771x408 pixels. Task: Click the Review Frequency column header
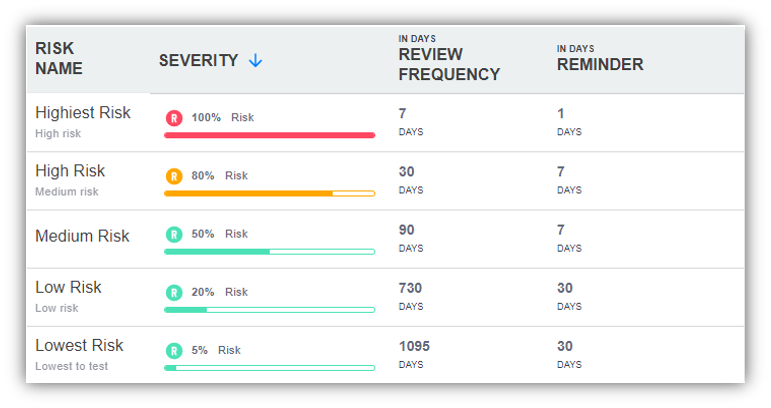[x=448, y=65]
